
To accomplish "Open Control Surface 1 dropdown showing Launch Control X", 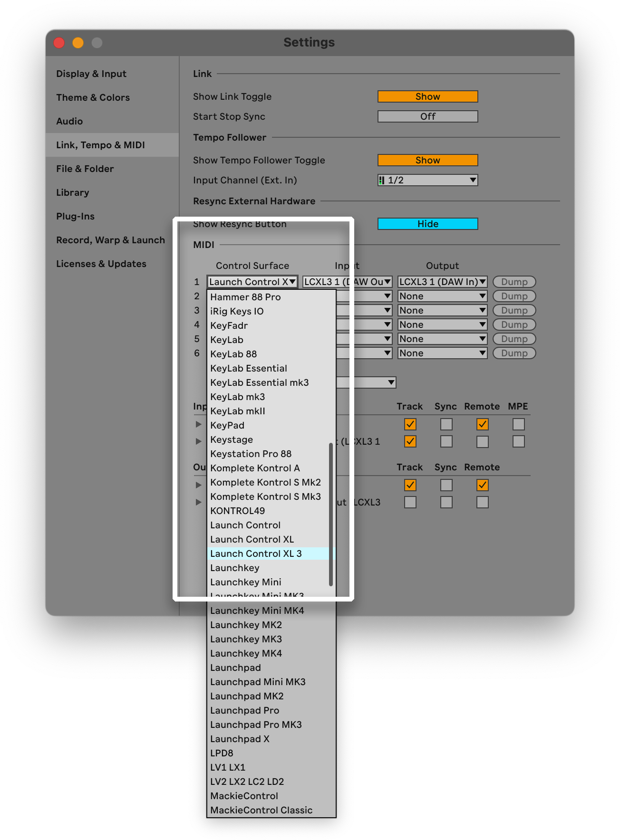I will (x=252, y=282).
